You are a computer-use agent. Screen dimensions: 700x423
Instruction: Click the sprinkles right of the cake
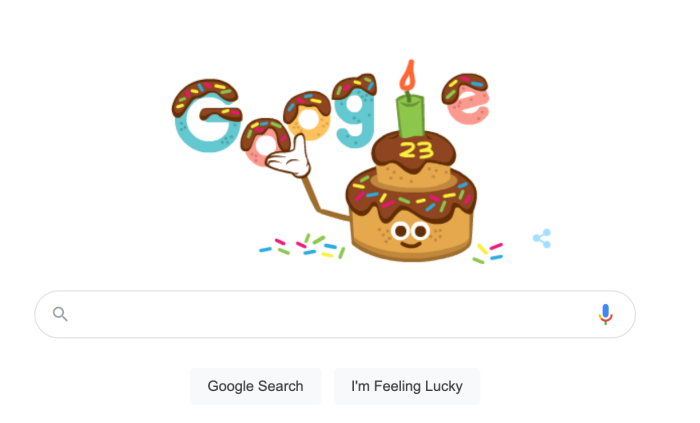coord(488,253)
